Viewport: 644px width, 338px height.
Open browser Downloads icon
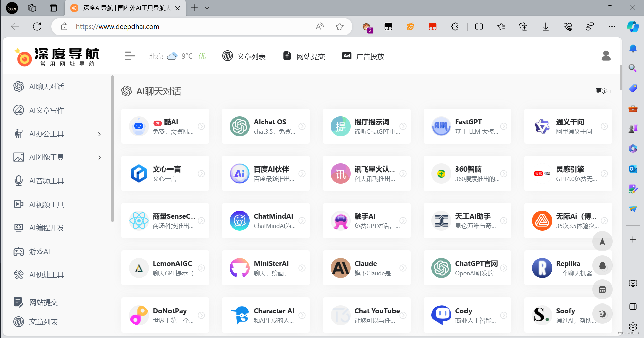[546, 27]
